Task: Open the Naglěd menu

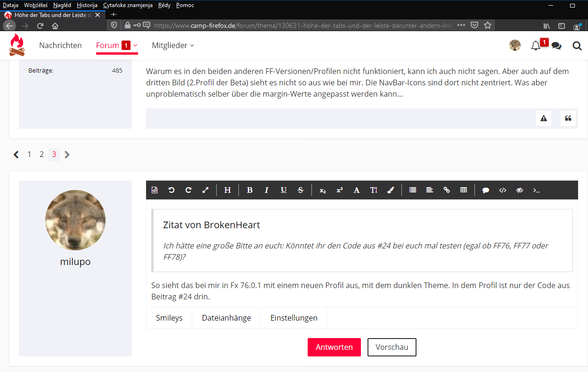Action: [63, 5]
